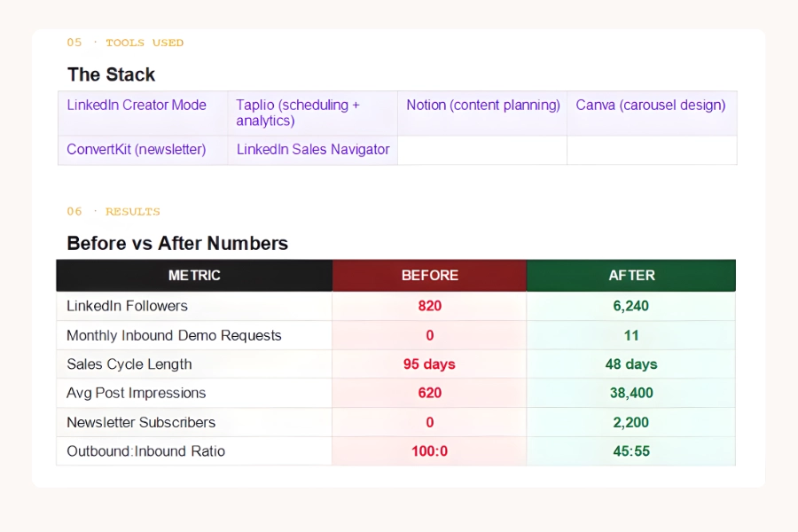Open the ConvertKit newsletter link
Viewport: 798px width, 532px height.
134,149
